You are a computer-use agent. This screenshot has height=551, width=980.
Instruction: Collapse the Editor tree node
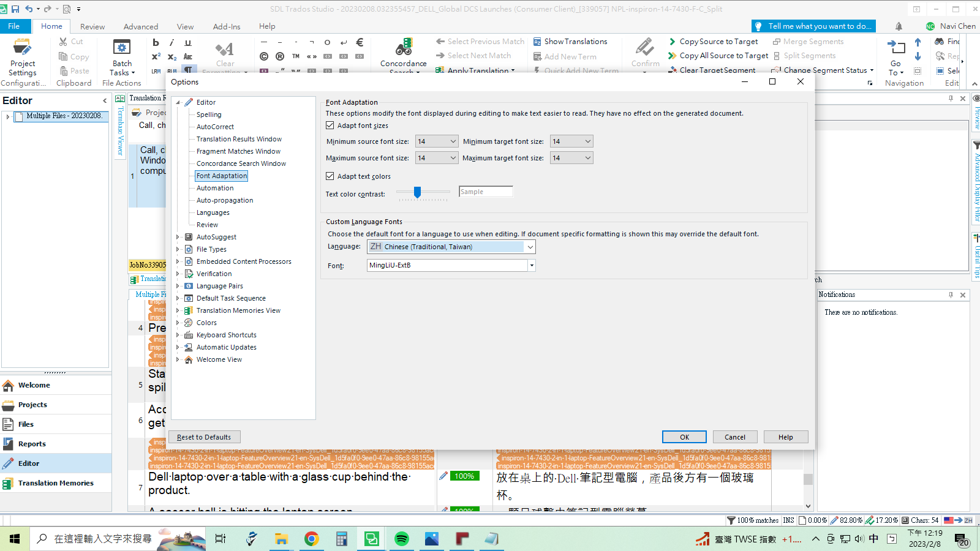pos(178,102)
